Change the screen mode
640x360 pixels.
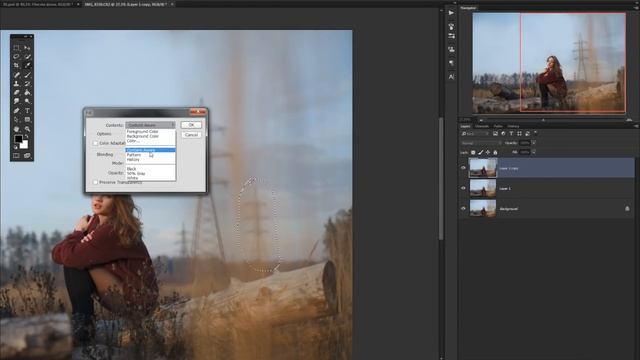pyautogui.click(x=27, y=156)
